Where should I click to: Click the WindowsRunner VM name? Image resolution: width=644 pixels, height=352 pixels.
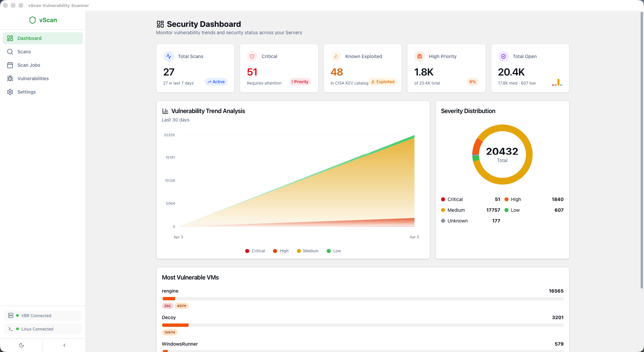pyautogui.click(x=180, y=344)
